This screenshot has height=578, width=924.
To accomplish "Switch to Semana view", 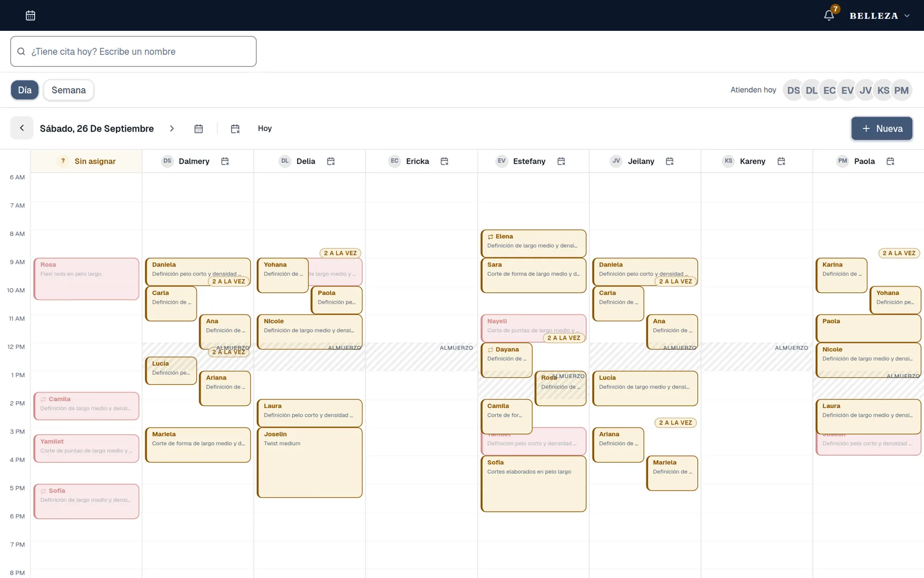I will click(69, 90).
